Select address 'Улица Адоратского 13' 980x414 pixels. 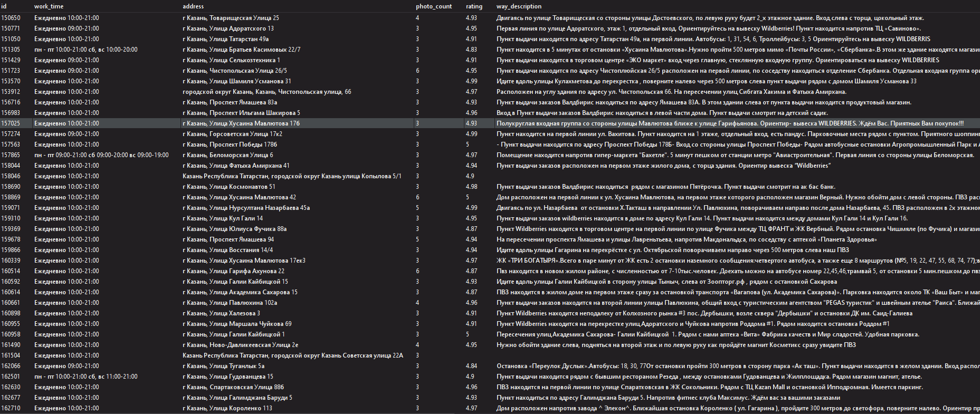pyautogui.click(x=242, y=28)
